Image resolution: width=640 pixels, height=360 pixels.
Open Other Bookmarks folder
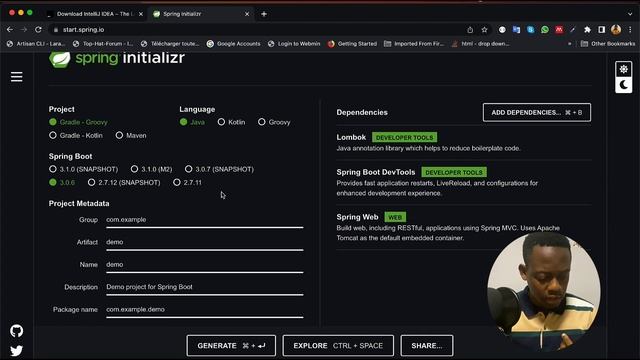(x=608, y=44)
